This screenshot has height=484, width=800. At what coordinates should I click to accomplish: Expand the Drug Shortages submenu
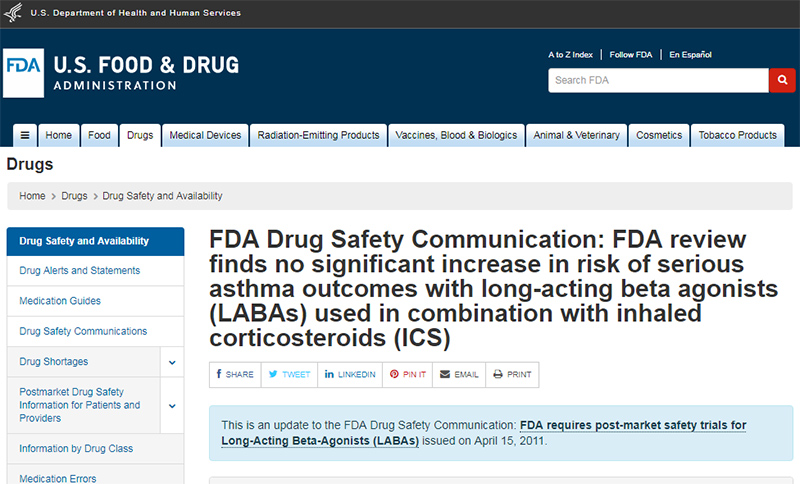pyautogui.click(x=172, y=362)
